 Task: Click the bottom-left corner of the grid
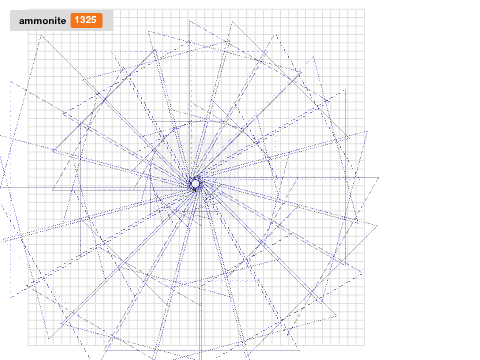(x=29, y=345)
